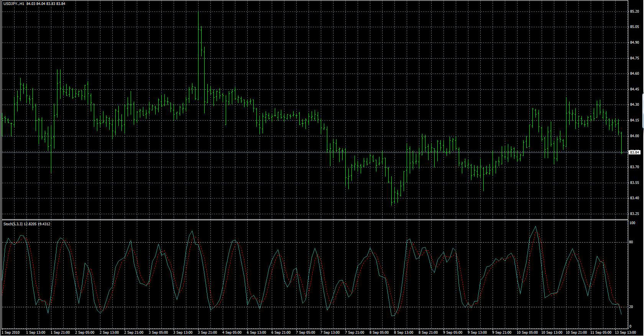Click the 3 Sep 21:00 time label
The height and width of the screenshot is (336, 644).
click(x=207, y=333)
